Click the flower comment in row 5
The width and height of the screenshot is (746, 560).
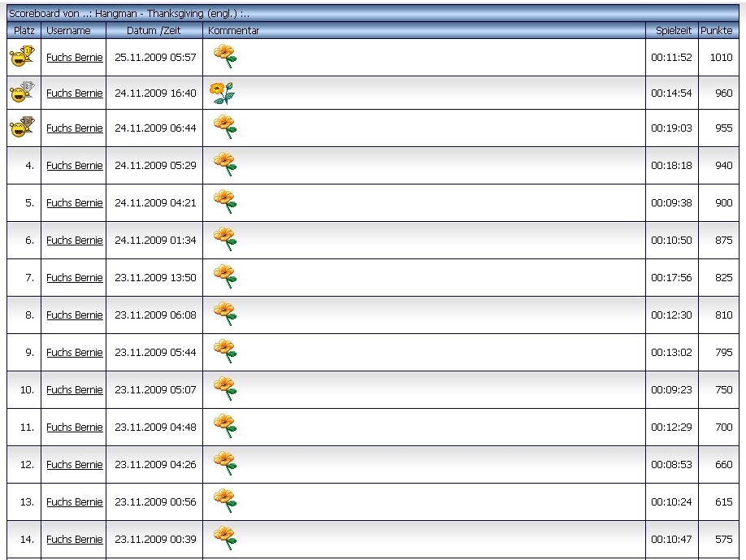[225, 202]
